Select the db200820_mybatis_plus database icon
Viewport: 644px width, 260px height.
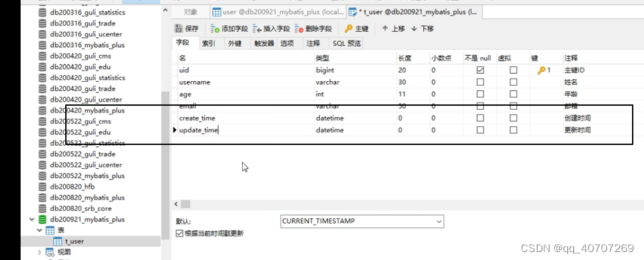click(x=43, y=197)
